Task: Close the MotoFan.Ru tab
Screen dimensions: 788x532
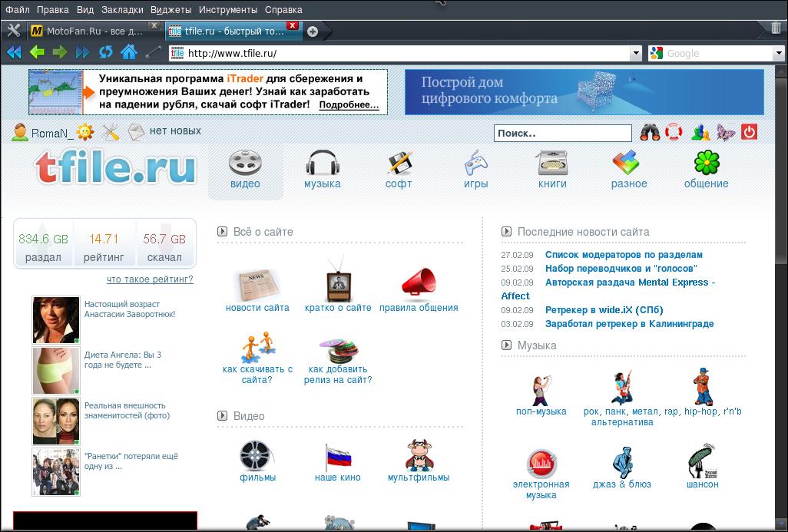Action: point(154,25)
